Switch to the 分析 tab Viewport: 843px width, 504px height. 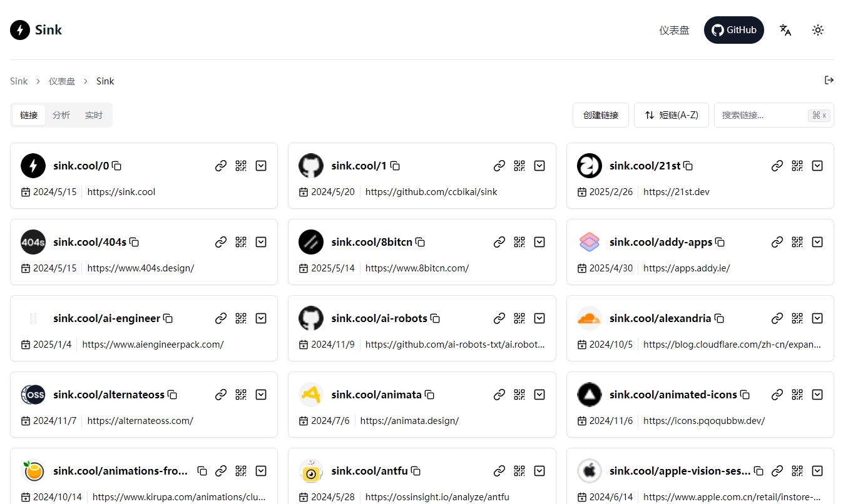(61, 115)
